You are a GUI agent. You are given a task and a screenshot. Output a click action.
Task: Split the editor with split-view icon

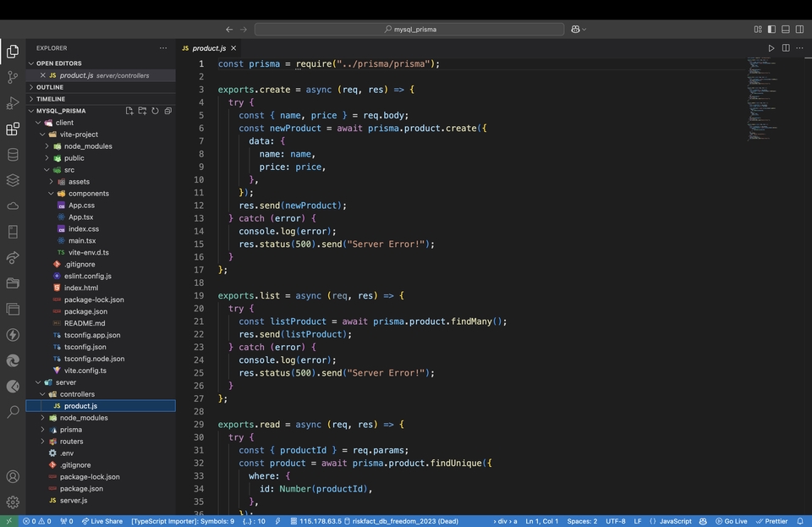[x=785, y=48]
